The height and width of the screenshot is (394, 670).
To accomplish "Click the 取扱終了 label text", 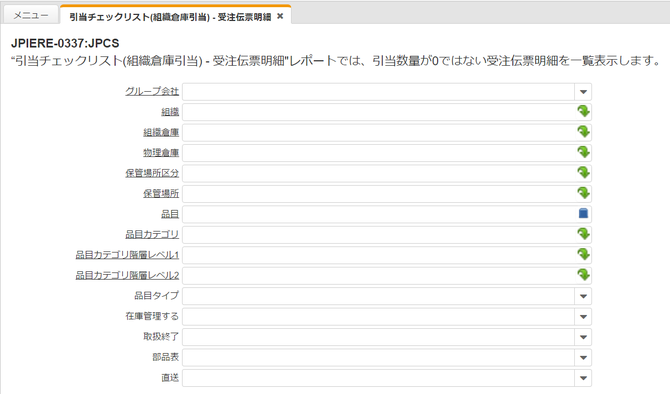I will click(x=161, y=336).
